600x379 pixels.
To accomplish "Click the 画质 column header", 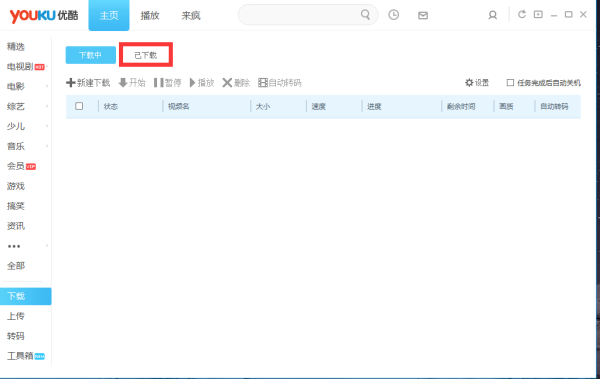I will (506, 106).
